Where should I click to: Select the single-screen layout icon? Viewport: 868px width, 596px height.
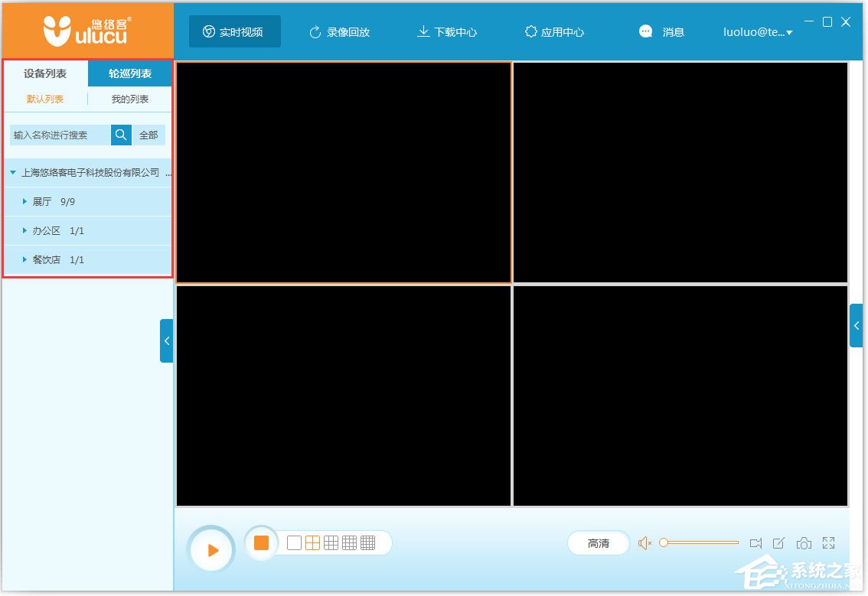pos(293,542)
